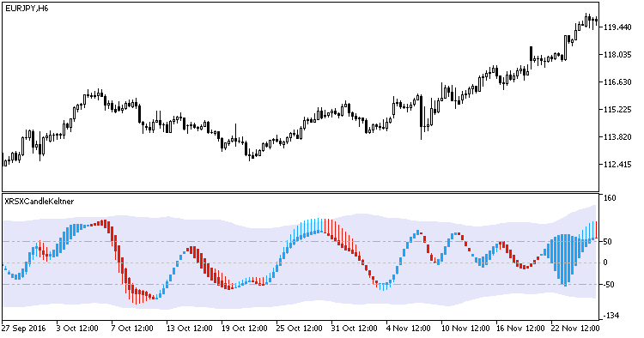Click the 113.820 price level
The width and height of the screenshot is (644, 338).
617,137
